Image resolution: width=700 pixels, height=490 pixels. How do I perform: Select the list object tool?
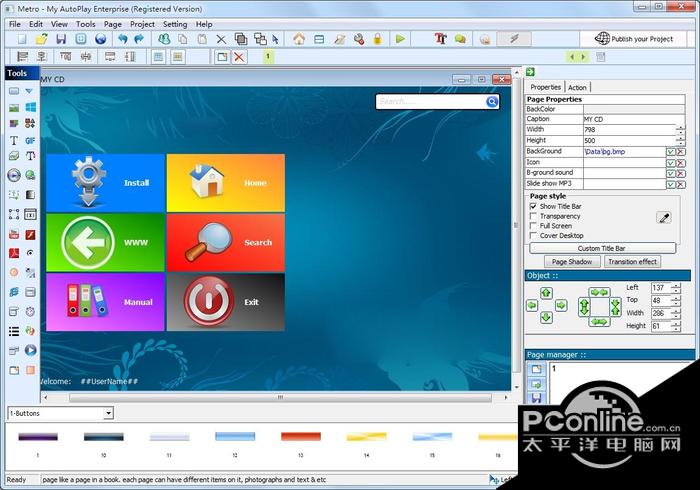(14, 331)
